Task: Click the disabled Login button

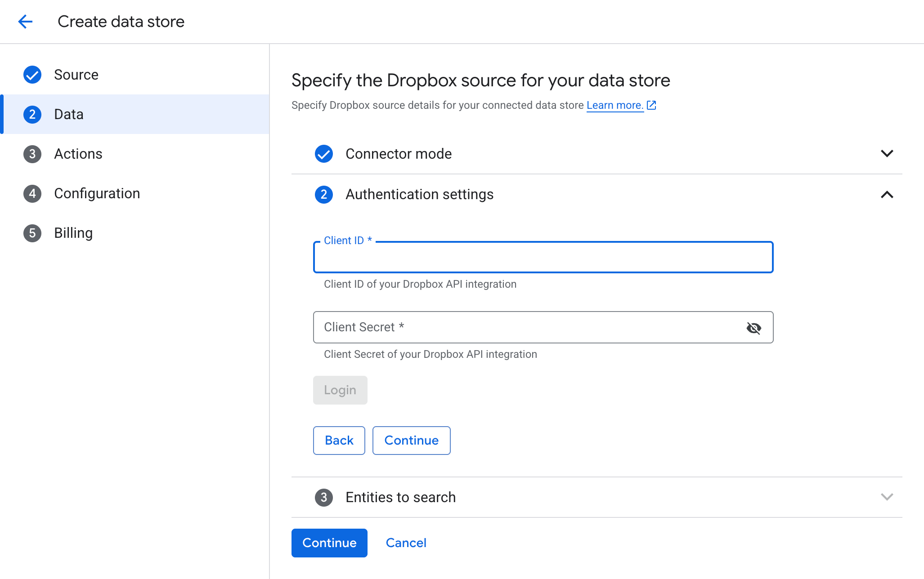Action: click(x=340, y=390)
